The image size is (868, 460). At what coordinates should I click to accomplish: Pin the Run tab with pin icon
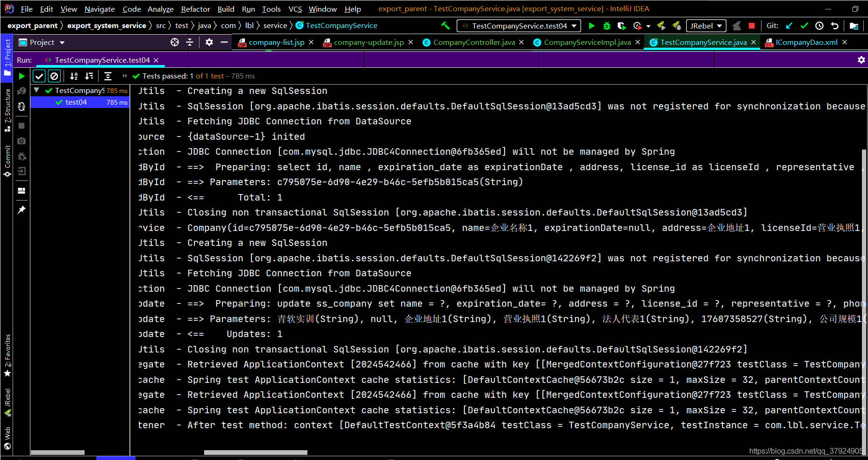[21, 210]
